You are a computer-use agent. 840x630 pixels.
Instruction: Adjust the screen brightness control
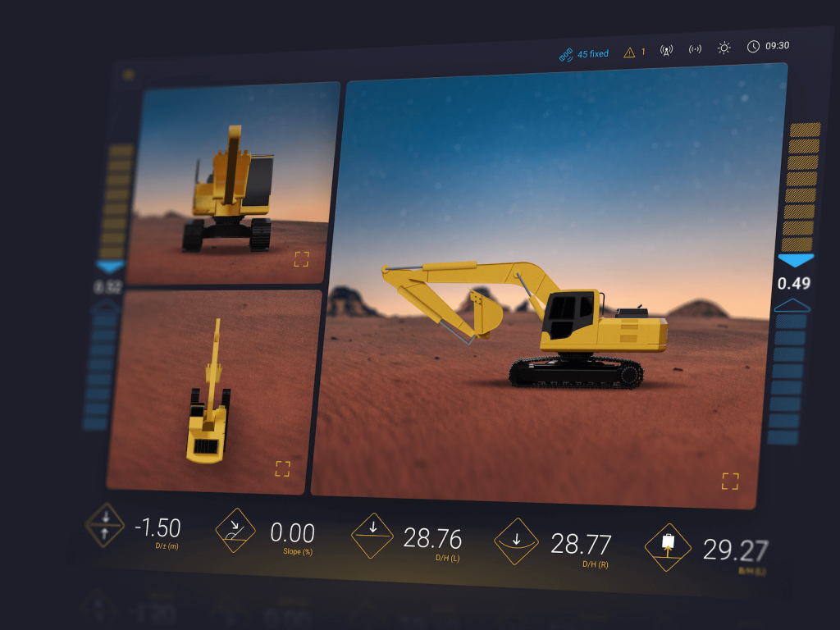click(x=724, y=48)
